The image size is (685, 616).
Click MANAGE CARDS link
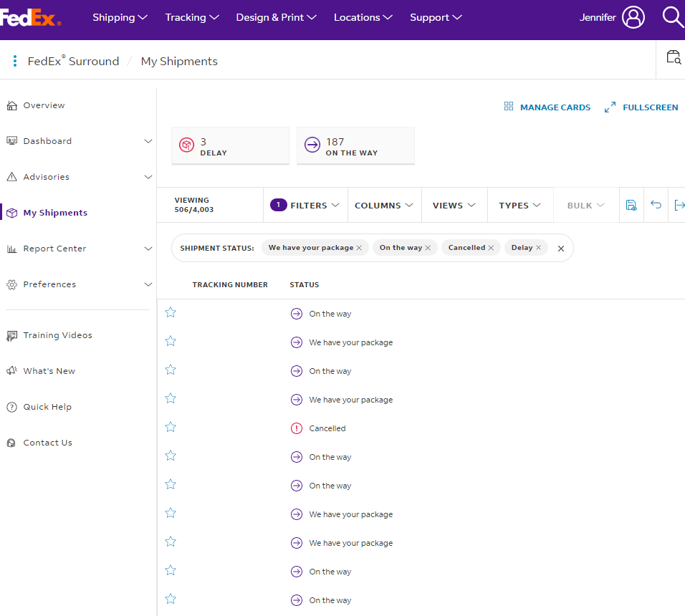point(555,107)
